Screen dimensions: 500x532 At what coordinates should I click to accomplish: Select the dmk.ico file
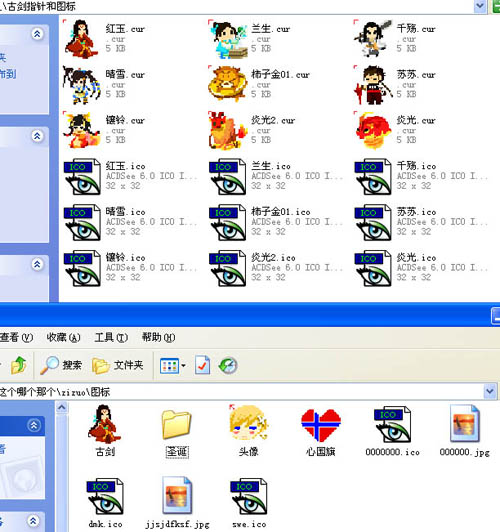click(105, 503)
